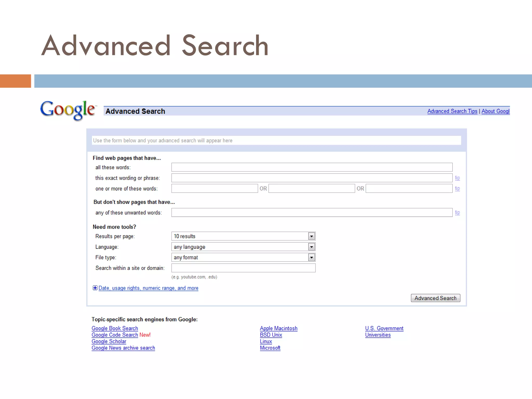Open Universities search link
Image resolution: width=532 pixels, height=399 pixels.
pyautogui.click(x=378, y=335)
